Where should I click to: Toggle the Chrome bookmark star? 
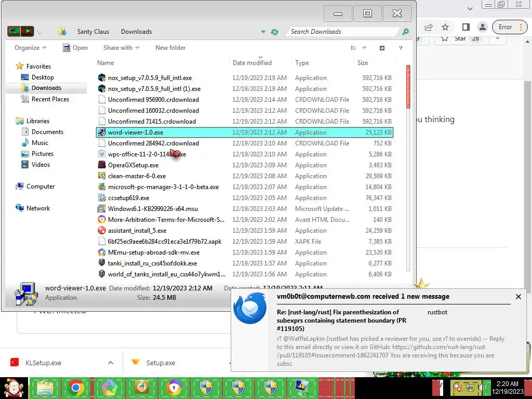pos(445,27)
